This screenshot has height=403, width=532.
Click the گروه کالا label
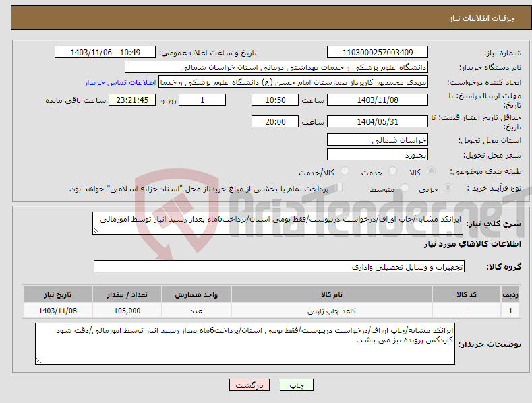coord(504,267)
